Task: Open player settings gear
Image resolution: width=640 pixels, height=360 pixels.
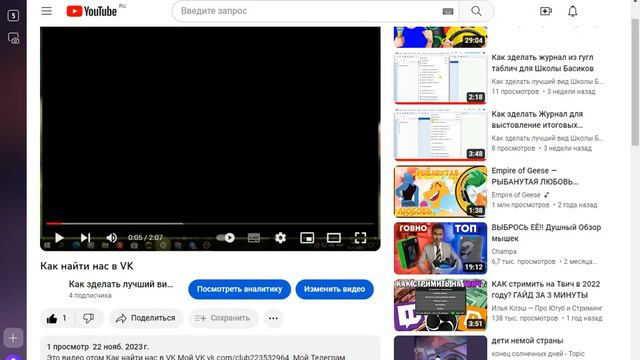Action: pyautogui.click(x=280, y=238)
